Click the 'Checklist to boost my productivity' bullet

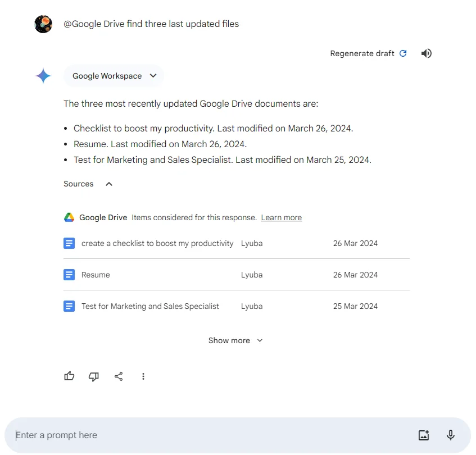click(213, 128)
